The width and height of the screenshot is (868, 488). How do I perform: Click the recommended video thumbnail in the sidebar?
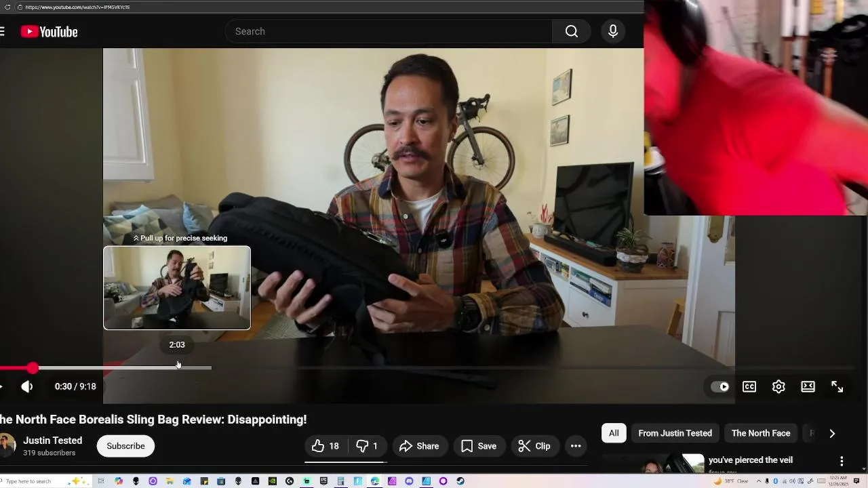[x=653, y=463]
